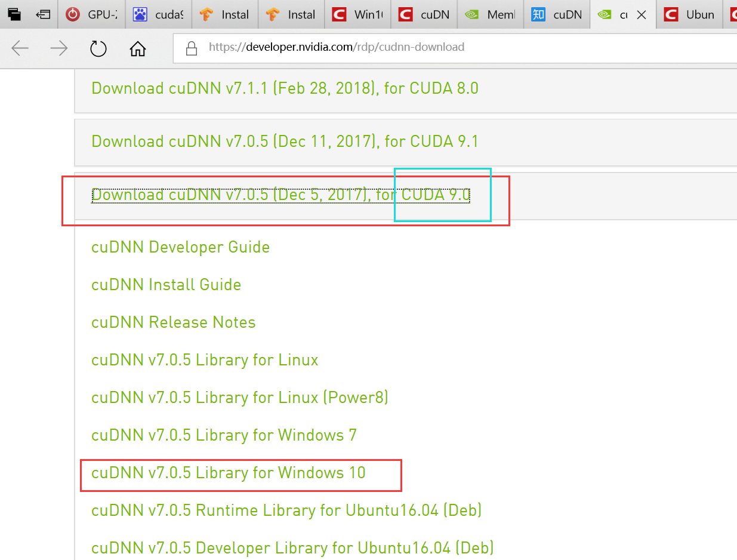Open the tab overview icon at top left
737x560 pixels.
(x=14, y=14)
